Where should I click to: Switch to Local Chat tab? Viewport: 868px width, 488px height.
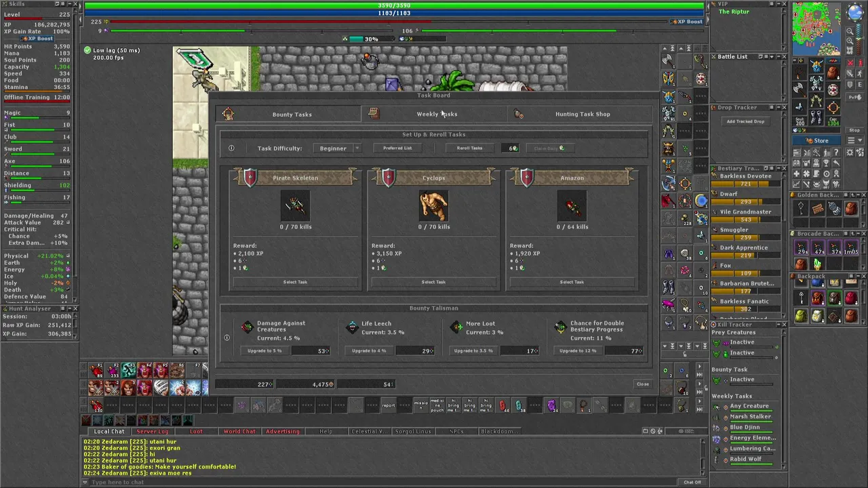[109, 431]
